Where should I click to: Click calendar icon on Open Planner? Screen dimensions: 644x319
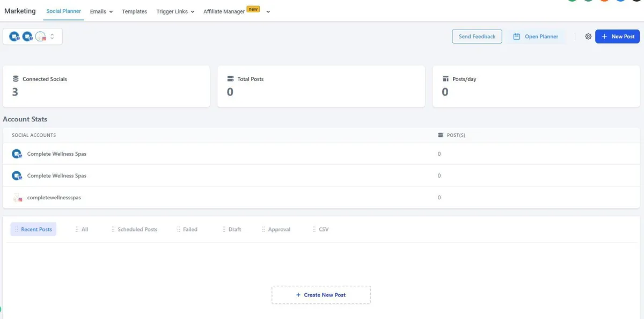pyautogui.click(x=516, y=37)
